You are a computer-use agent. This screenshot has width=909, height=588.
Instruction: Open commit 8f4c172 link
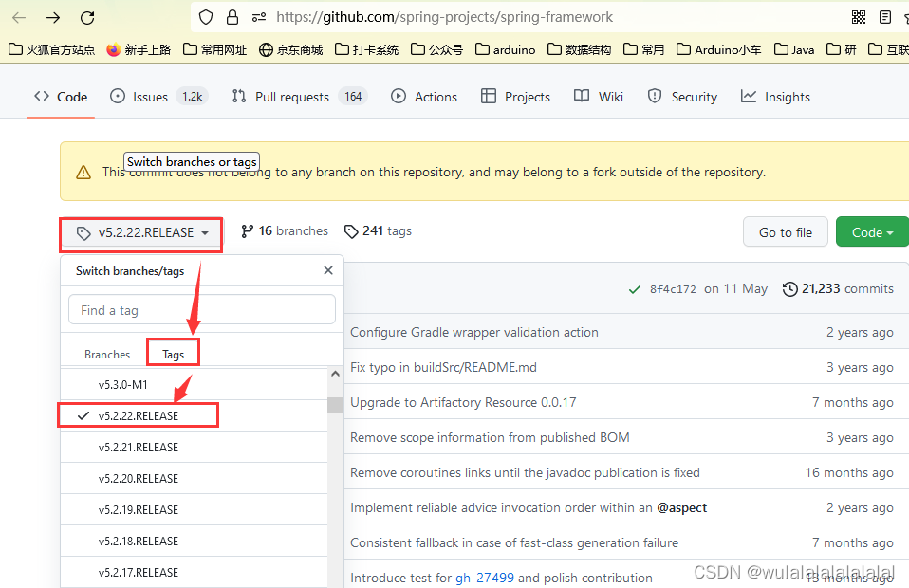[x=673, y=289]
